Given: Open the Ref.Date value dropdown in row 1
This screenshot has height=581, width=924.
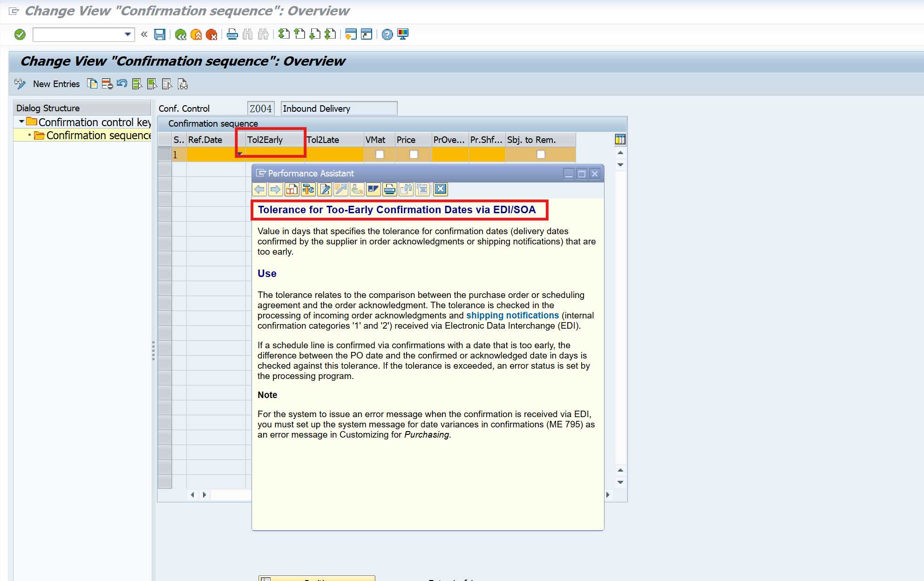Looking at the screenshot, I should click(240, 154).
